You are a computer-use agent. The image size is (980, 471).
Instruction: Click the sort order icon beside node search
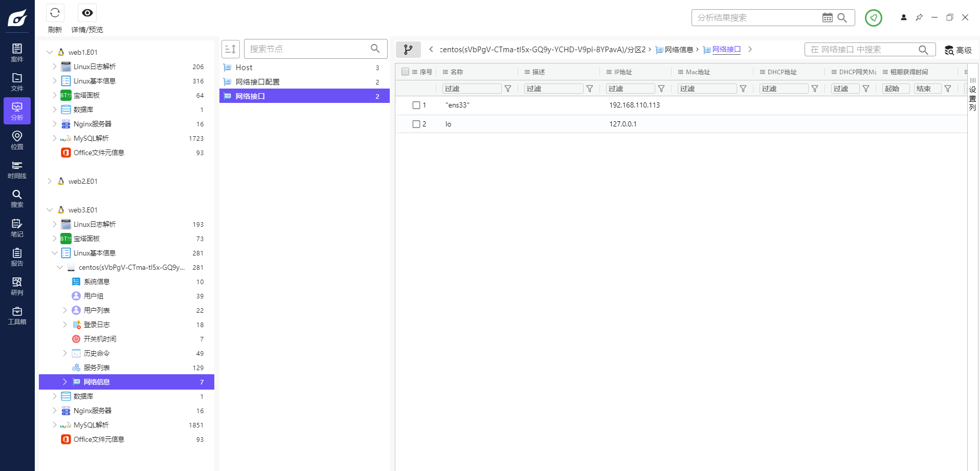click(231, 49)
